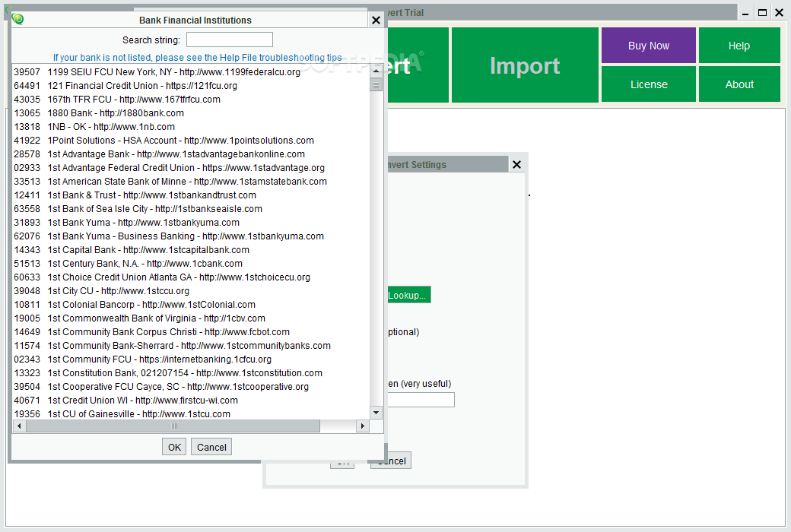This screenshot has height=532, width=791.
Task: Open the About button
Action: tap(739, 84)
